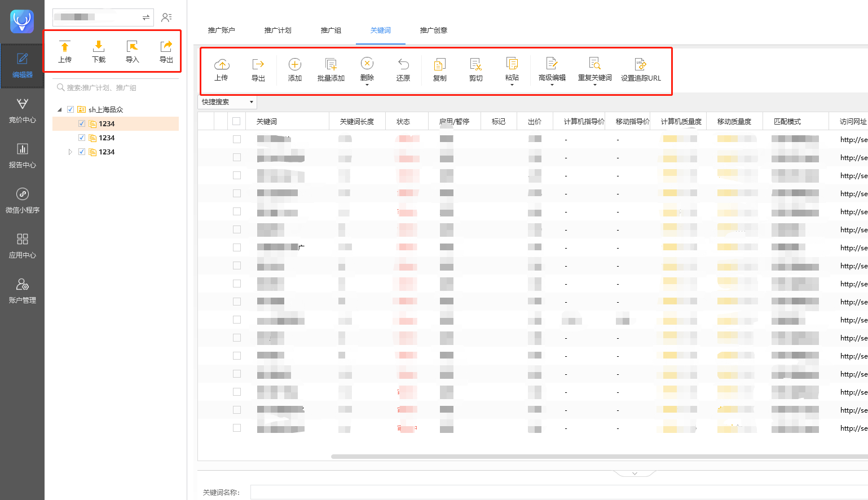Tick the third keyword row checkbox
The width and height of the screenshot is (868, 500).
pos(237,175)
